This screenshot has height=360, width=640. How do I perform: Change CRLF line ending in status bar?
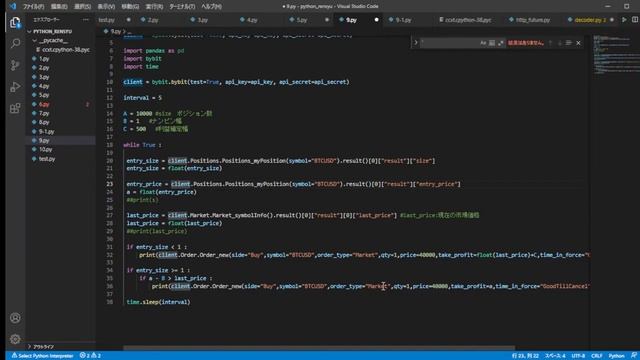pyautogui.click(x=597, y=356)
